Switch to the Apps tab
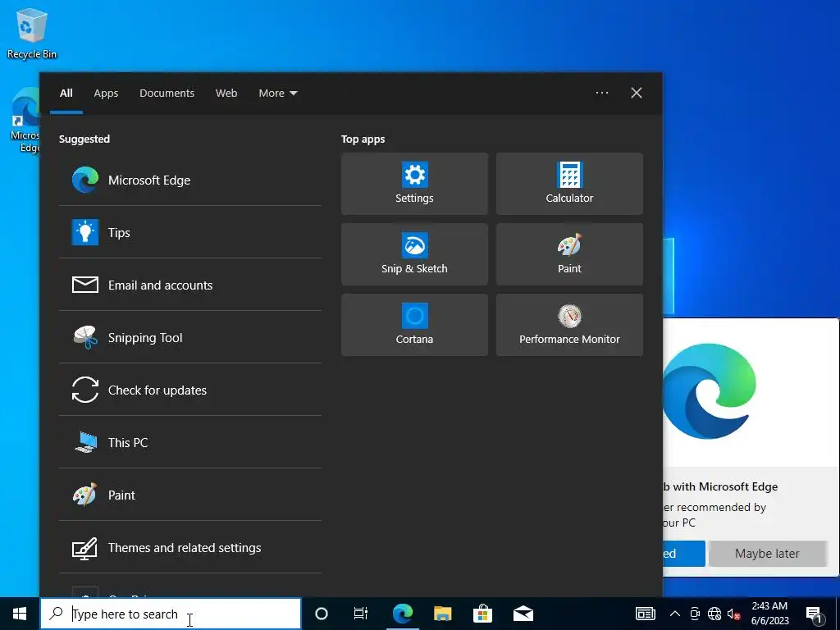 (x=106, y=94)
